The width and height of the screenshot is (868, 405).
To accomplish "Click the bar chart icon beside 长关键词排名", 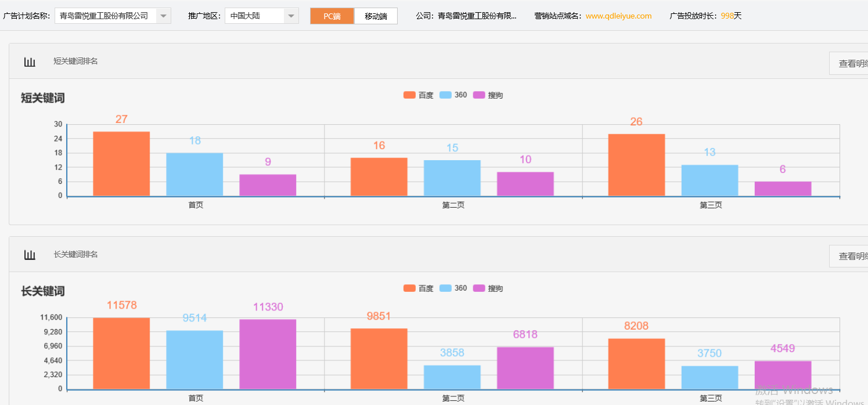I will 30,255.
